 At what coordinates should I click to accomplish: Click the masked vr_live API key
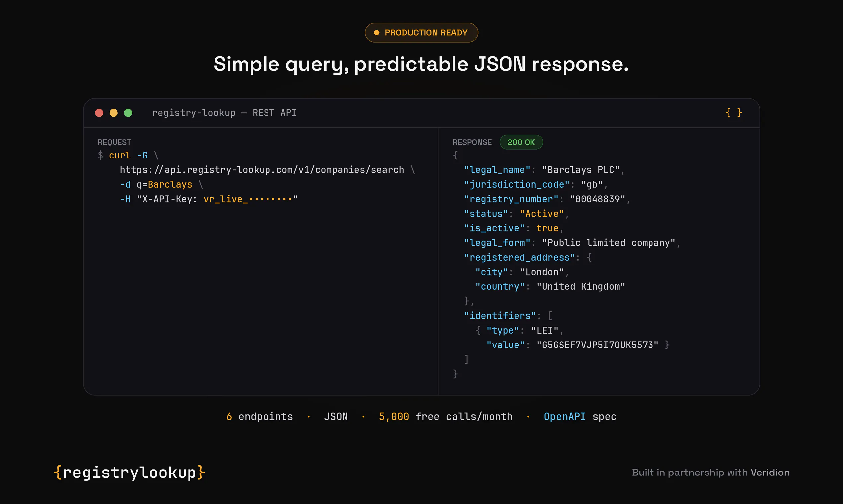click(x=248, y=199)
